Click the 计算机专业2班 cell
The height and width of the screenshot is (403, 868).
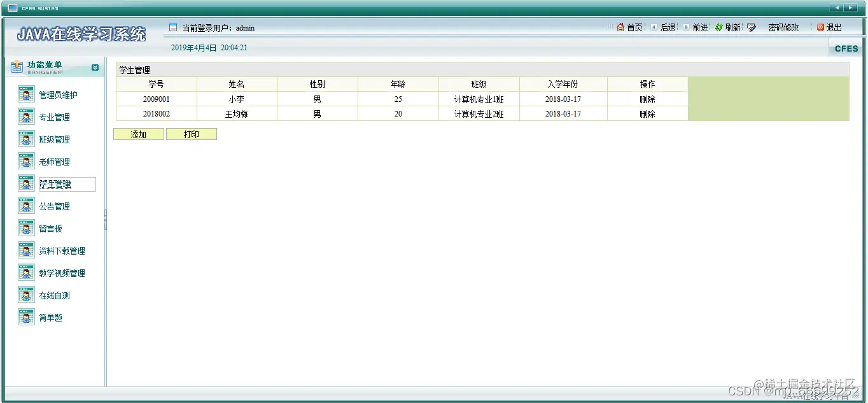pos(479,114)
